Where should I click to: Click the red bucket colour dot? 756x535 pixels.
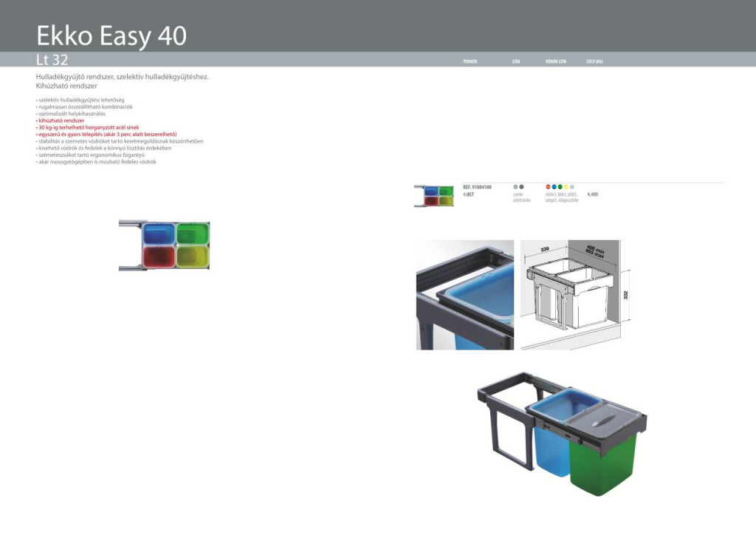click(549, 187)
